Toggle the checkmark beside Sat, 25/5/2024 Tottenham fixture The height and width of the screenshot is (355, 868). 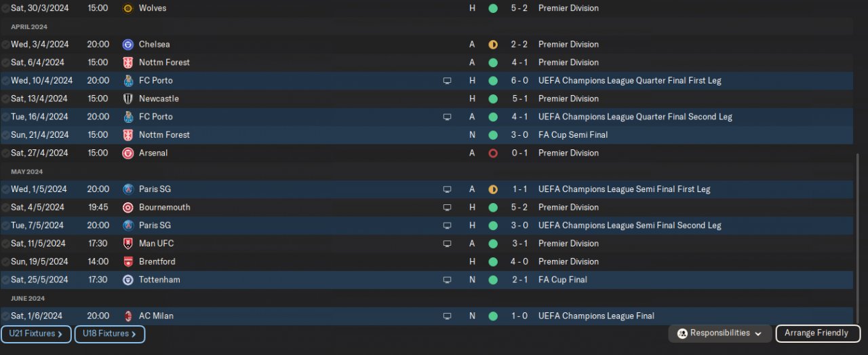click(x=5, y=280)
